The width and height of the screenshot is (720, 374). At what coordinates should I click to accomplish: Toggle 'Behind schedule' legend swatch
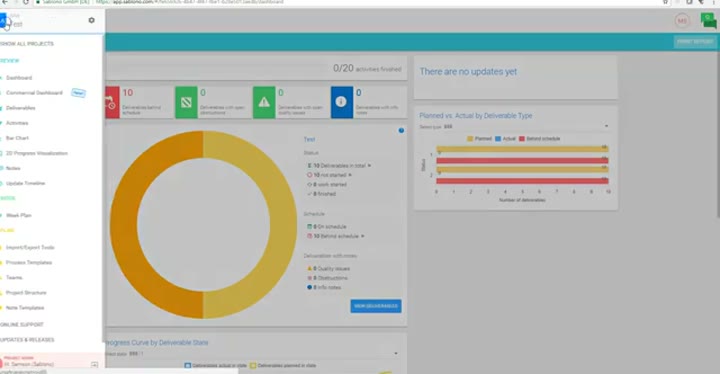(x=522, y=139)
